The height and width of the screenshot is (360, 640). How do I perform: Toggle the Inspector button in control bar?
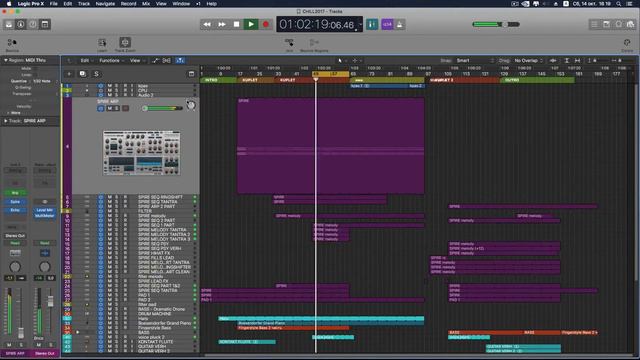(x=21, y=24)
